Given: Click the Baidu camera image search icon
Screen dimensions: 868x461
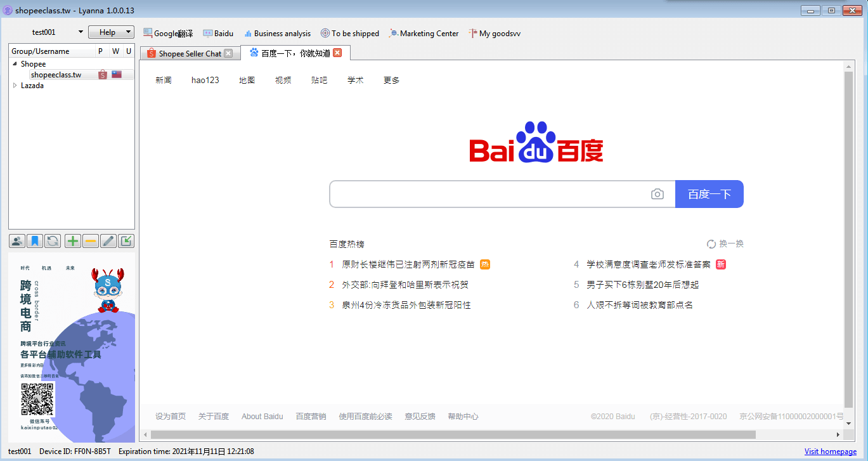Looking at the screenshot, I should [657, 194].
